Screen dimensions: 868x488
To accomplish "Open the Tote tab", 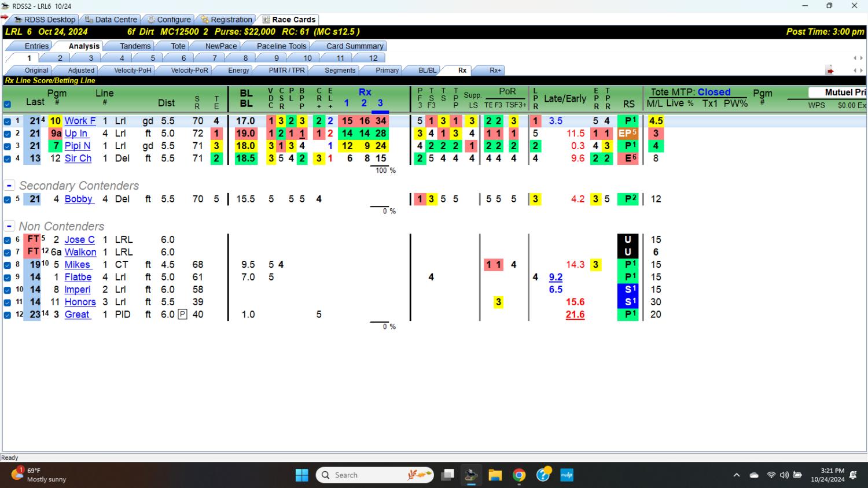I will [x=178, y=46].
